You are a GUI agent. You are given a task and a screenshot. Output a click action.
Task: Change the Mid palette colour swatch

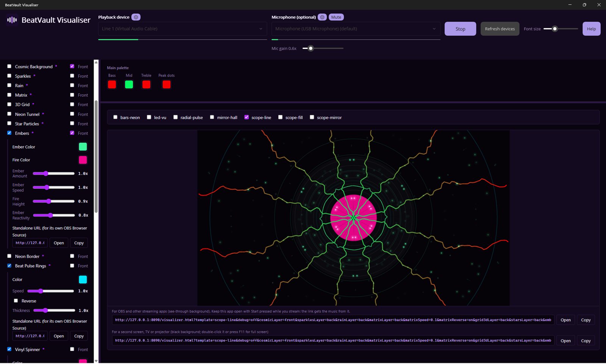(x=129, y=84)
